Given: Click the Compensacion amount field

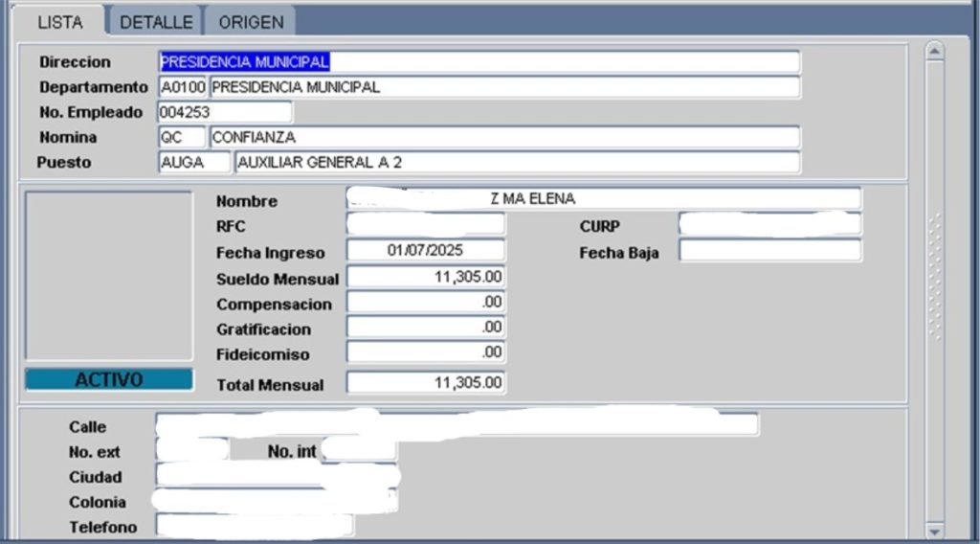Looking at the screenshot, I should [x=426, y=302].
